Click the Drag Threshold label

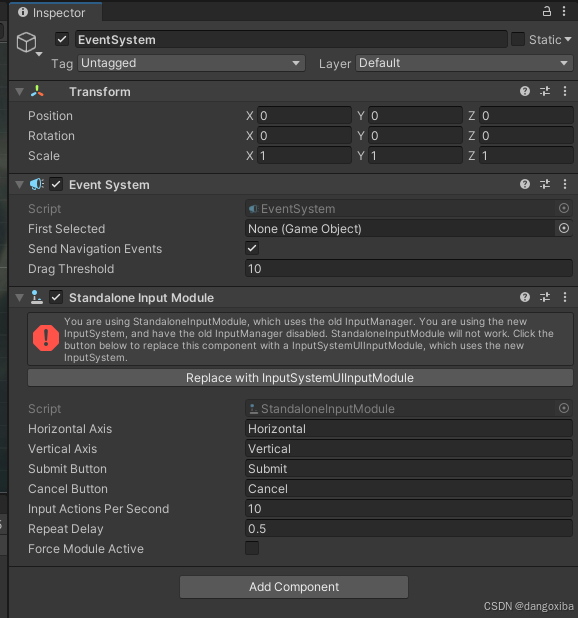pos(71,268)
